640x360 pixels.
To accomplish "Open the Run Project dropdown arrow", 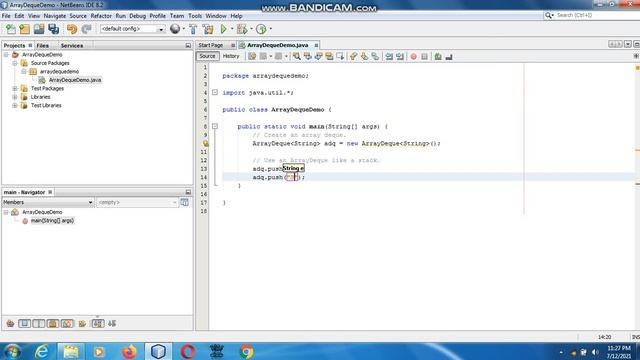I will [231, 29].
